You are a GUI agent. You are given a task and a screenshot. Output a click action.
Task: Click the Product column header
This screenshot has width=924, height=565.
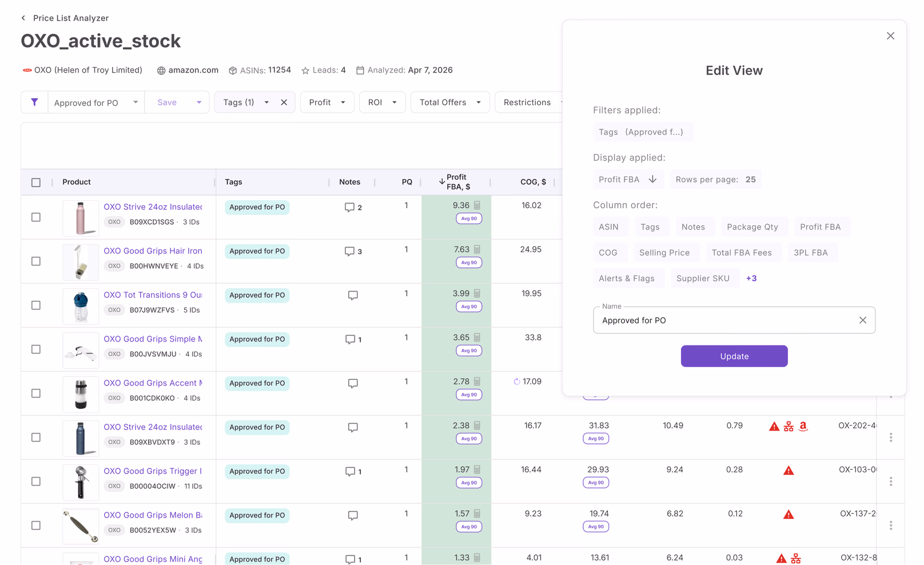[77, 182]
